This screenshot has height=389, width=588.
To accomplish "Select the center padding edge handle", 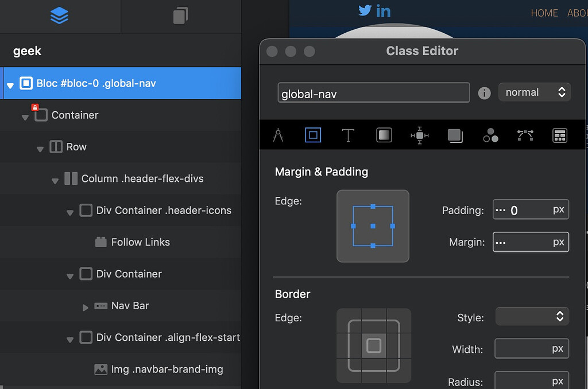I will (373, 226).
